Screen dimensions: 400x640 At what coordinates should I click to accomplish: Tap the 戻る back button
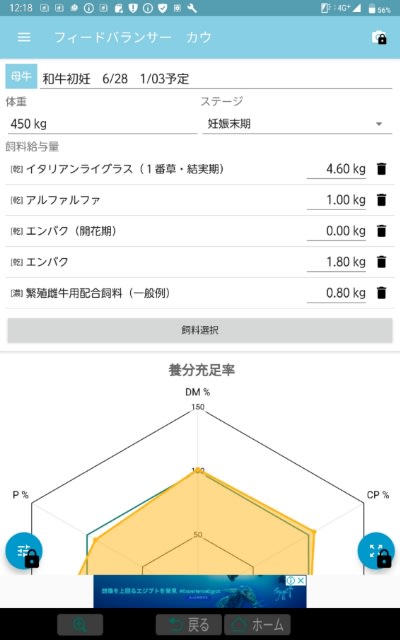[x=189, y=625]
